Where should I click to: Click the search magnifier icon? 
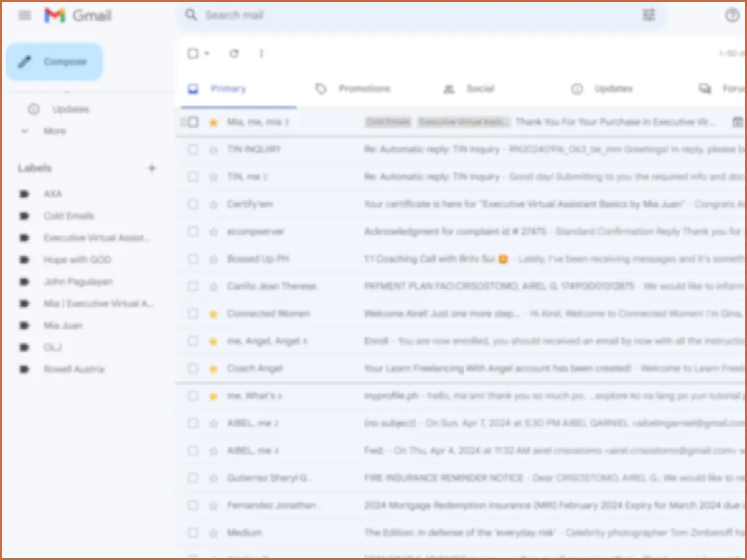(192, 15)
